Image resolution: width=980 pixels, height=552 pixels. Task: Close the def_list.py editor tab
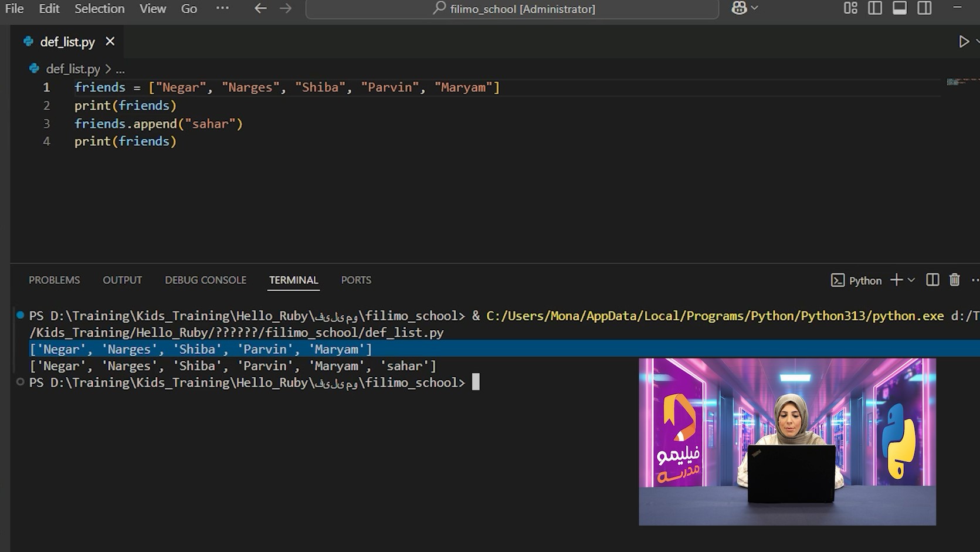[110, 42]
